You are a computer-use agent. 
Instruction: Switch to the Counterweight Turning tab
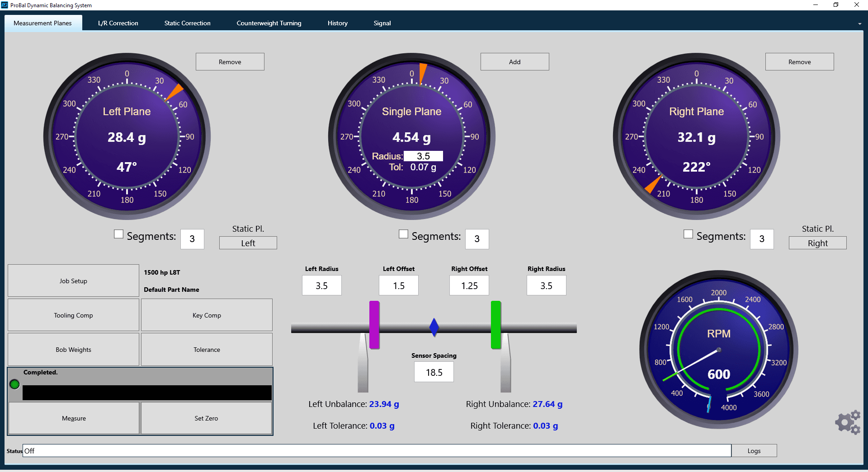pos(269,23)
